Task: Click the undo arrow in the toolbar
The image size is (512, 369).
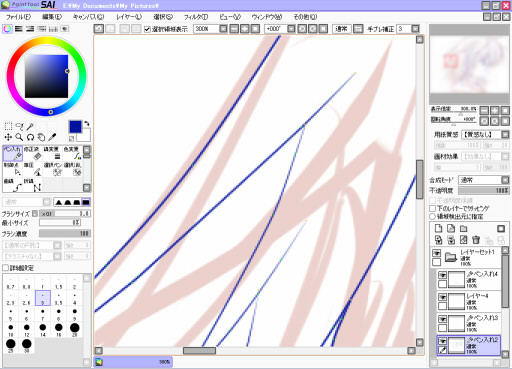Action: [x=99, y=29]
